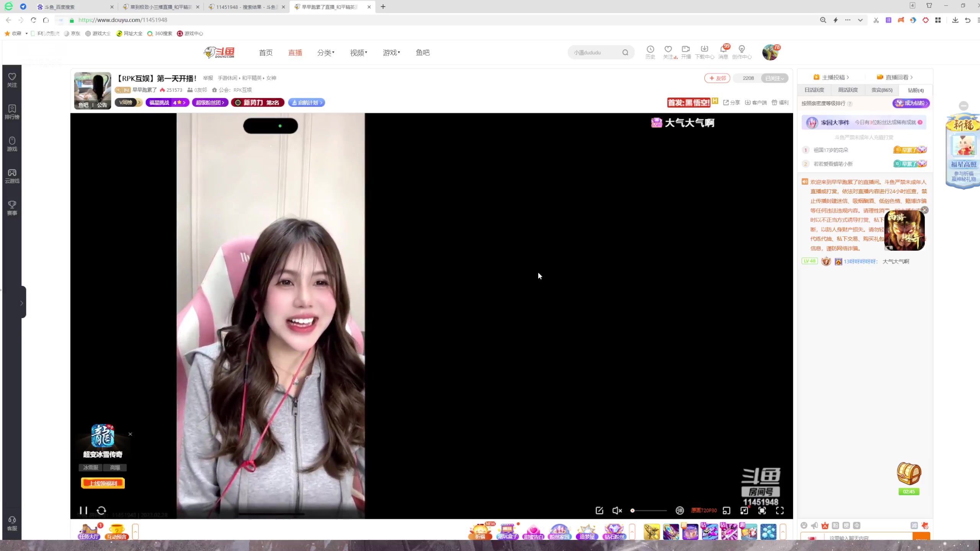Toggle the 已关注 follow button

[774, 78]
